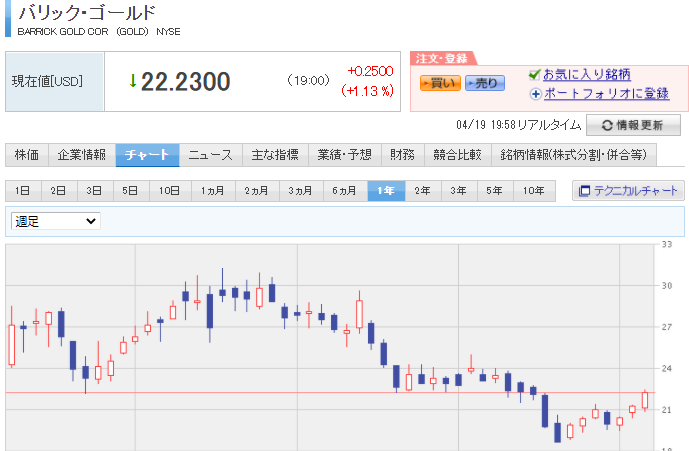The image size is (689, 451).
Task: Click the orange 買い buy button
Action: pos(440,83)
